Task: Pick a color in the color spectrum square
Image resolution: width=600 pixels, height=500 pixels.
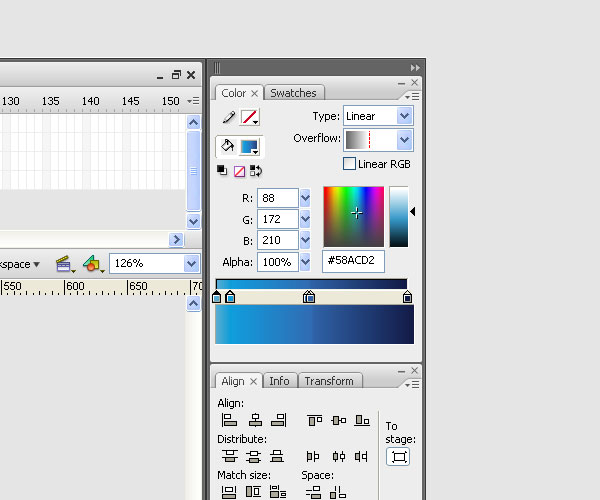Action: point(354,217)
